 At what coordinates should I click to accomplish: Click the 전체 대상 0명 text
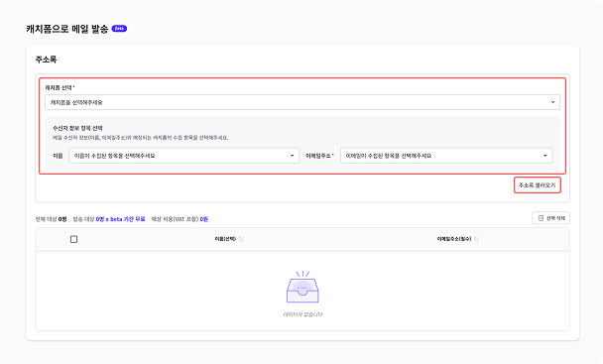pos(51,219)
